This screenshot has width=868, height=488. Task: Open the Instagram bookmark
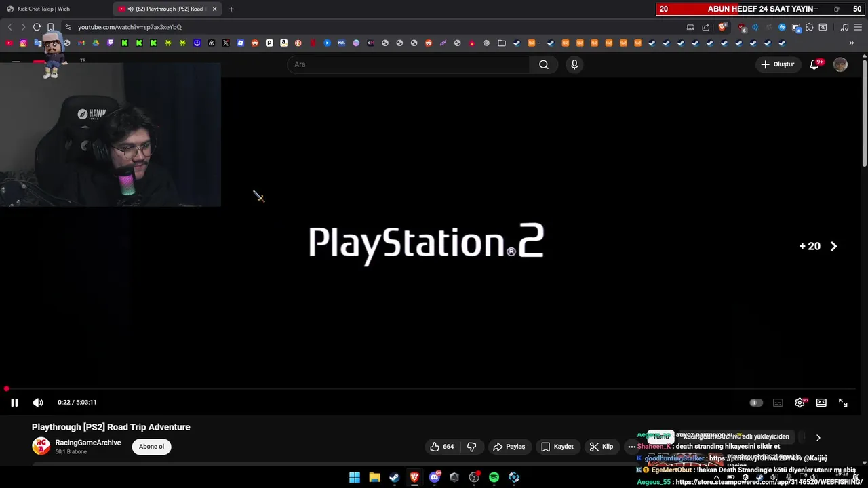click(x=23, y=43)
